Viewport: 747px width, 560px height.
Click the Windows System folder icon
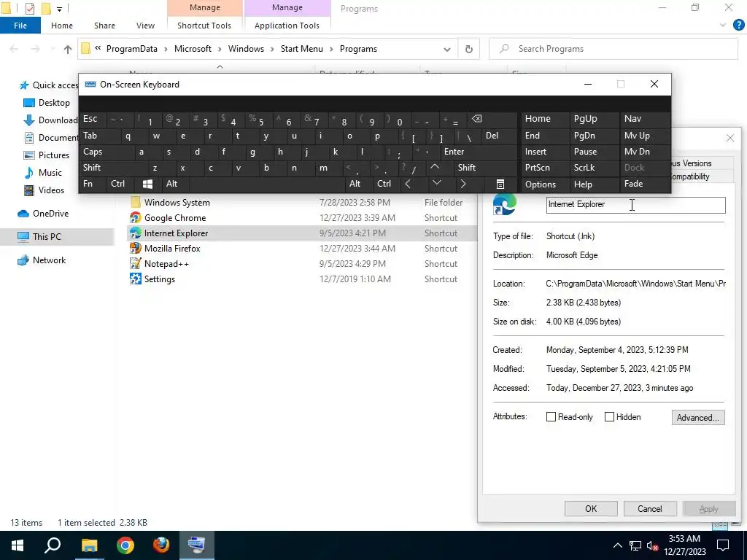coord(135,203)
